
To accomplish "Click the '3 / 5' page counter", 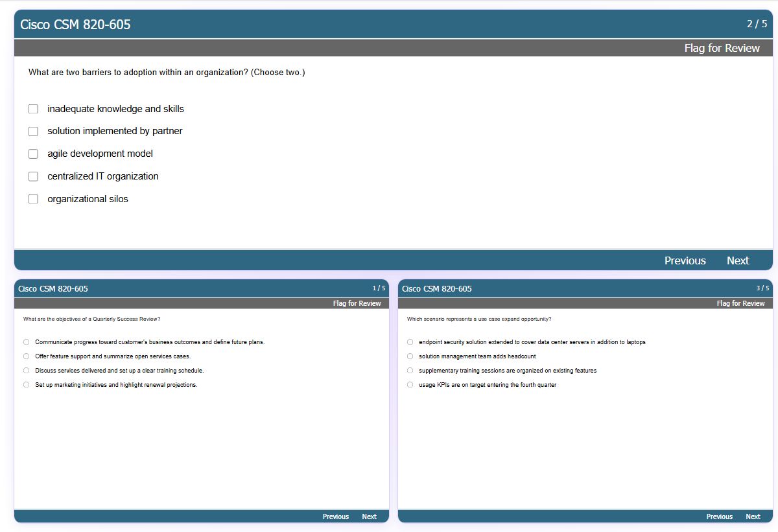I will [x=762, y=288].
